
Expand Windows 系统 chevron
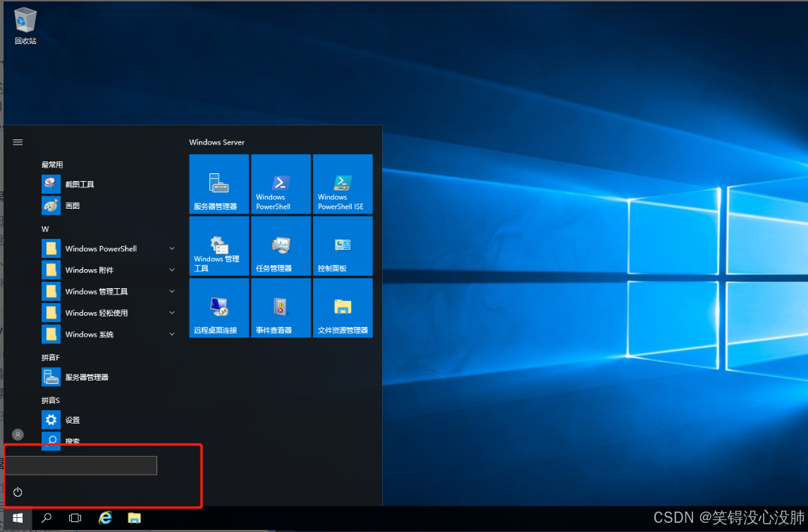(172, 334)
